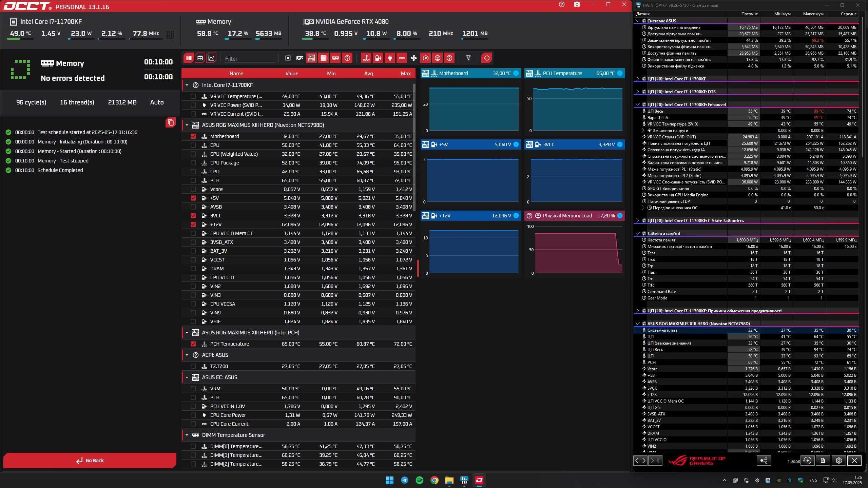Open info for Motherboard graph

[x=516, y=73]
